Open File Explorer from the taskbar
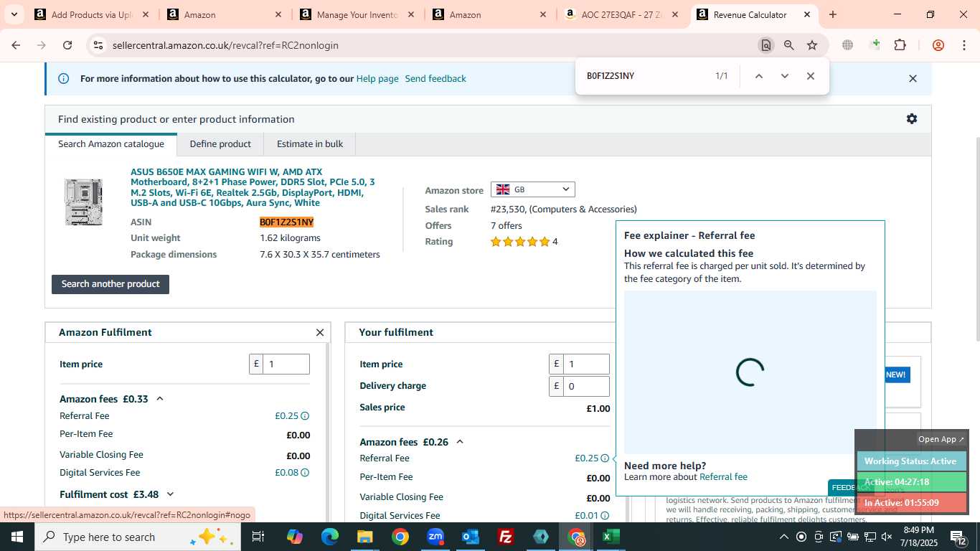Image resolution: width=980 pixels, height=551 pixels. point(365,537)
